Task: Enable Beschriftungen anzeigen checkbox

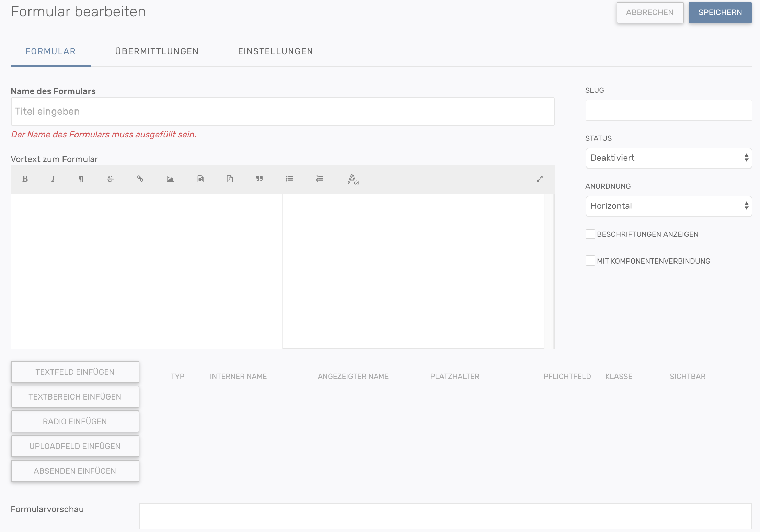Action: 590,234
